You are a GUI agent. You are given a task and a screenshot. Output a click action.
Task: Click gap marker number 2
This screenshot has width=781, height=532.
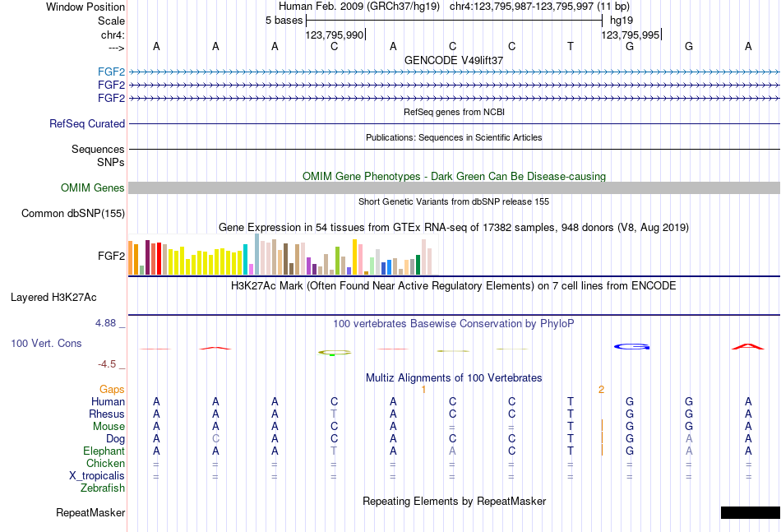pos(602,390)
